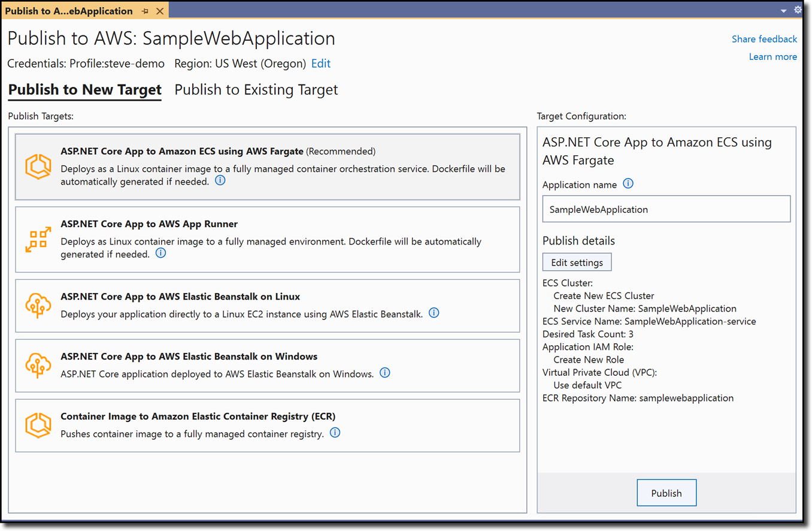The height and width of the screenshot is (531, 812).
Task: Click the Publish details heading
Action: point(578,241)
